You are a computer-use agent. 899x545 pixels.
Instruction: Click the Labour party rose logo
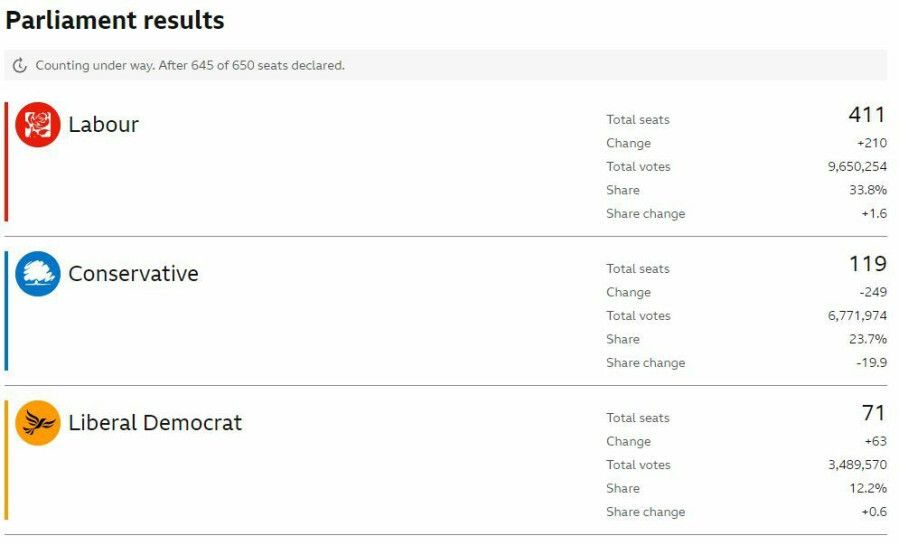click(38, 125)
